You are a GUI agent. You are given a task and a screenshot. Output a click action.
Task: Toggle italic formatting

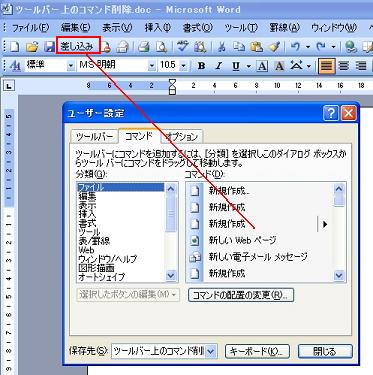pyautogui.click(x=219, y=66)
